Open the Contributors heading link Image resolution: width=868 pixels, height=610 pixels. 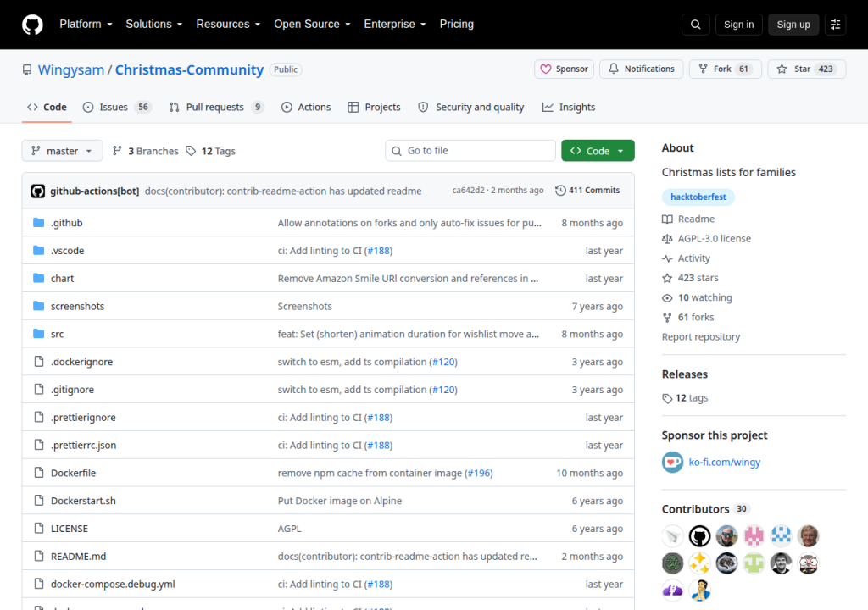[x=704, y=508]
